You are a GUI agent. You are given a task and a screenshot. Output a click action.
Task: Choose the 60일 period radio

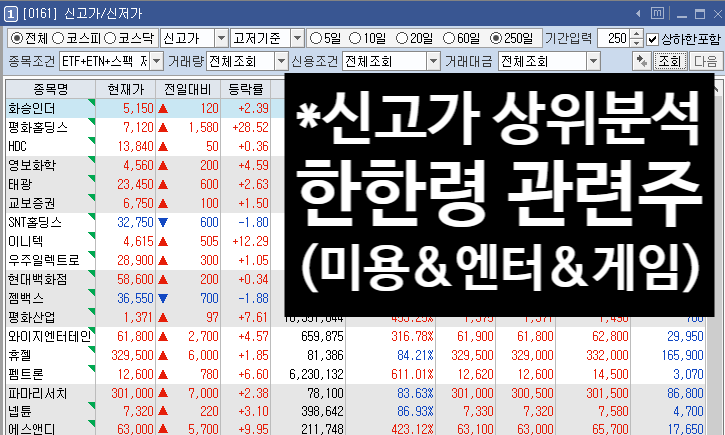(x=449, y=38)
